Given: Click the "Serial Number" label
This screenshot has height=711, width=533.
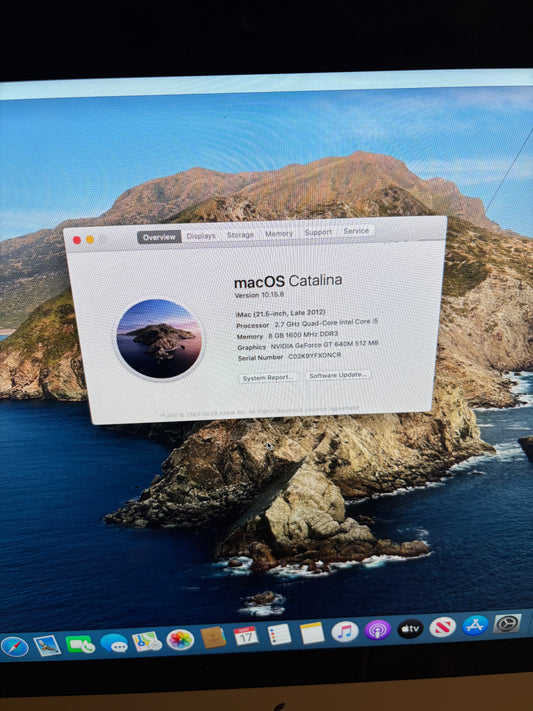Looking at the screenshot, I should 260,358.
